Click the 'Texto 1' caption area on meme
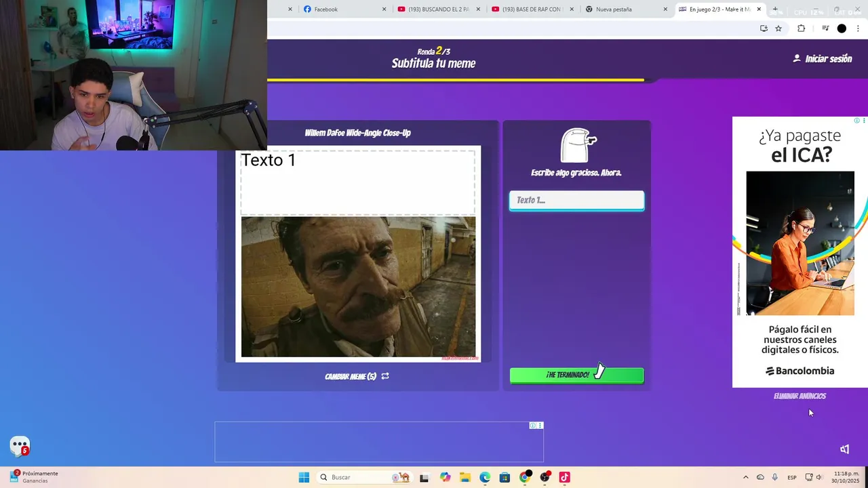The image size is (868, 488). click(358, 183)
